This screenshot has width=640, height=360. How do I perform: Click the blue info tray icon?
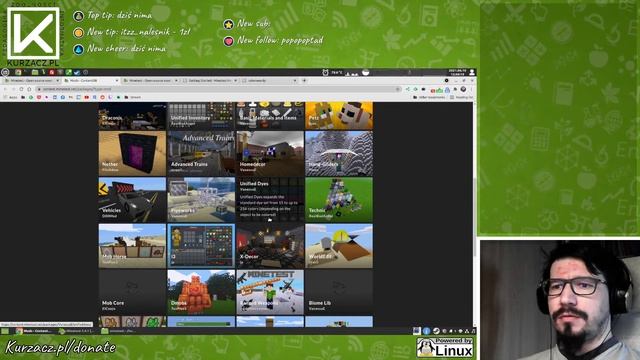[x=427, y=331]
